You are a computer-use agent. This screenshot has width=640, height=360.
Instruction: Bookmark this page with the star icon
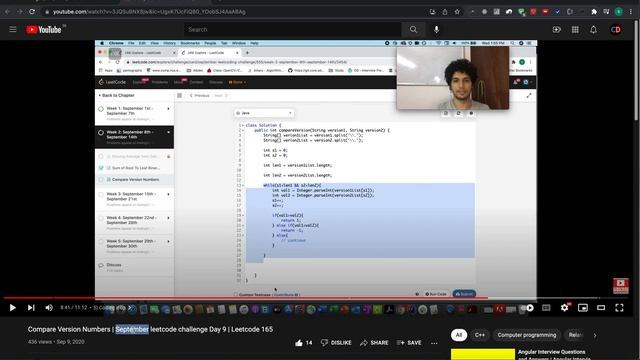[457, 12]
